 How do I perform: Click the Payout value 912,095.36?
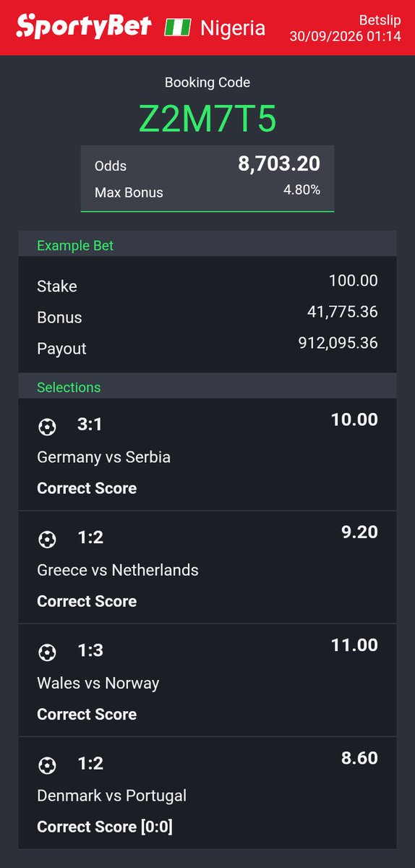tap(338, 343)
